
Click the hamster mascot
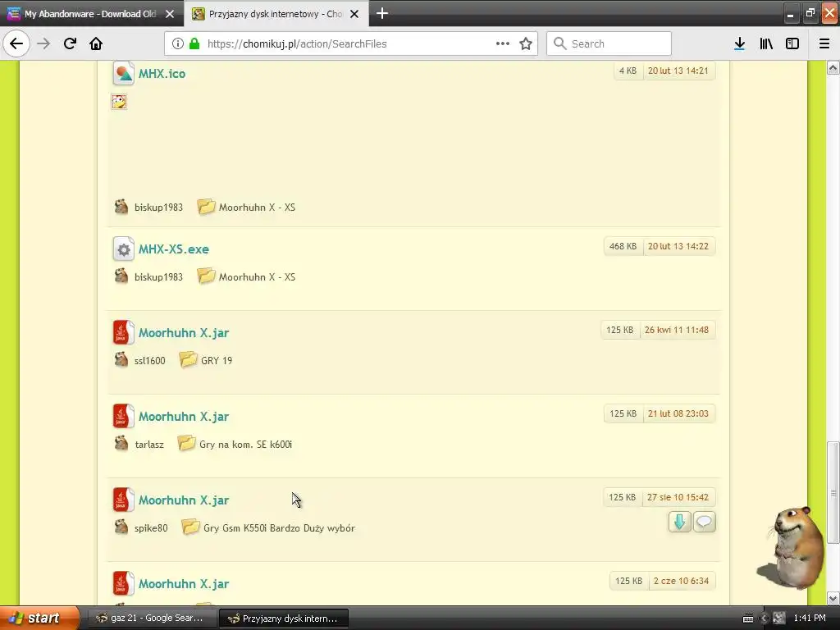point(792,547)
